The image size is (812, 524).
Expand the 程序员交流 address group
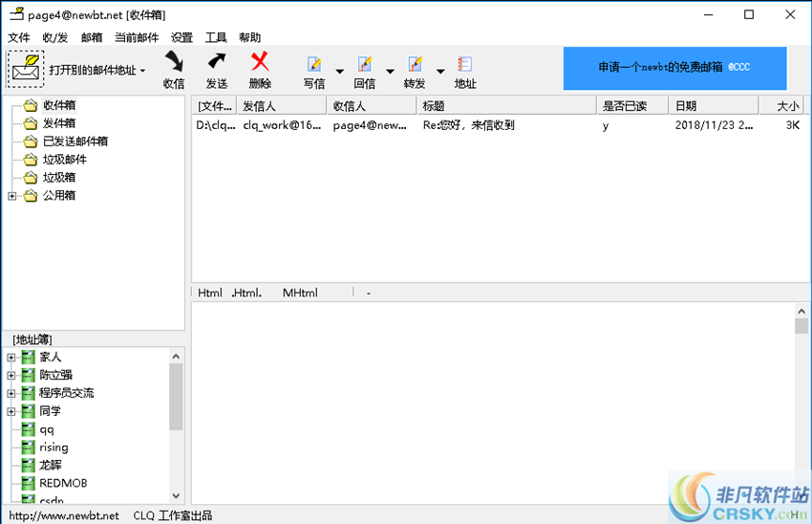(x=11, y=393)
